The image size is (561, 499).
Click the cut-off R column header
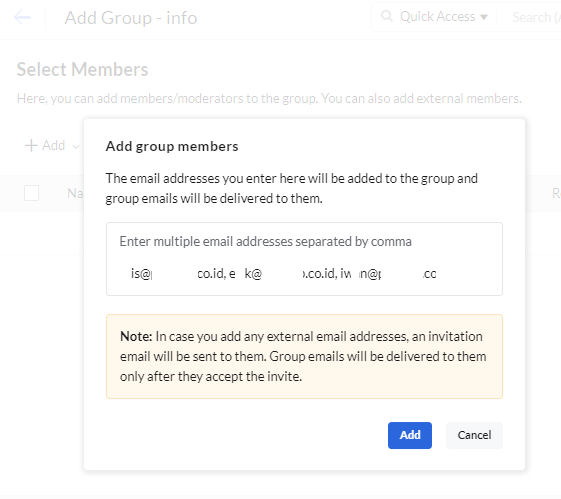[556, 194]
